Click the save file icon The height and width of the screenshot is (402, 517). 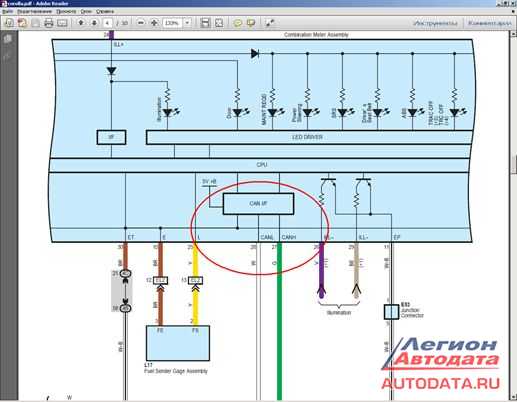point(35,23)
